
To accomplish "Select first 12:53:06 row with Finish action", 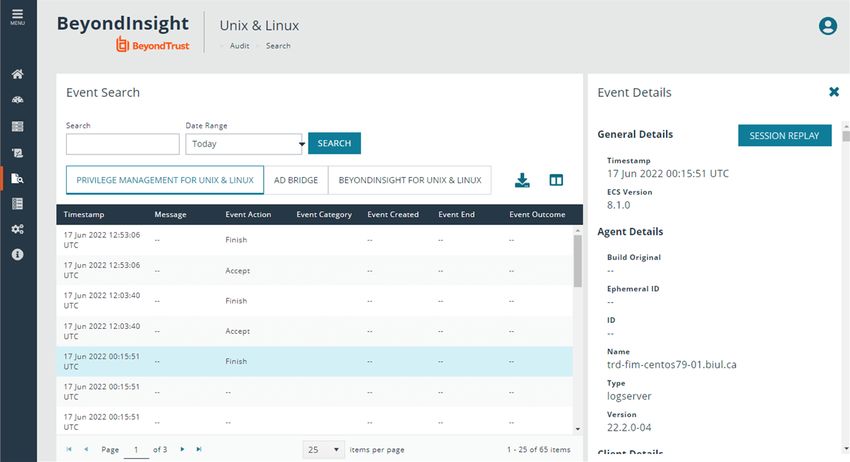I will (314, 240).
